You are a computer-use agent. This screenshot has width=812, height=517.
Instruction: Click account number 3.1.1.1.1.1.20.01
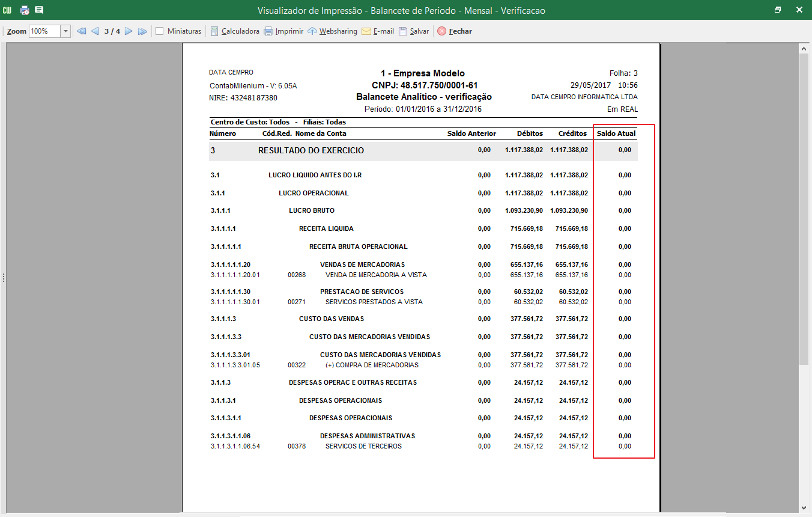click(x=235, y=275)
